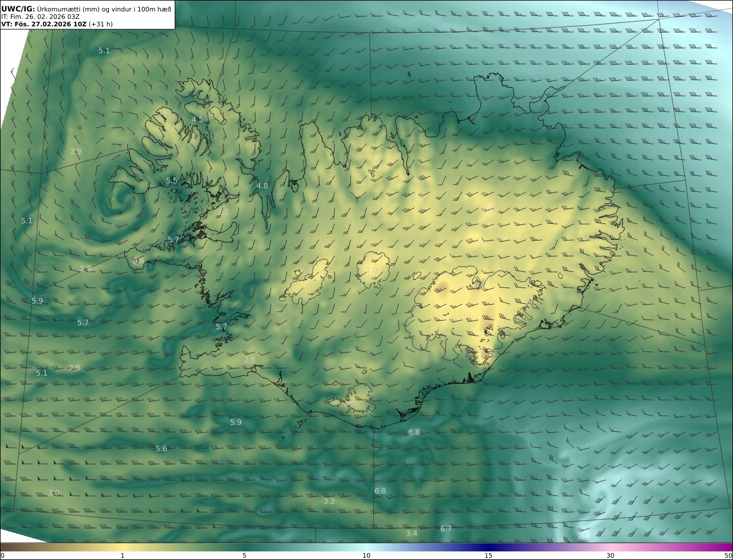The height and width of the screenshot is (560, 733).
Task: Click the 1.0 value label on the glacier
Action: point(372,270)
